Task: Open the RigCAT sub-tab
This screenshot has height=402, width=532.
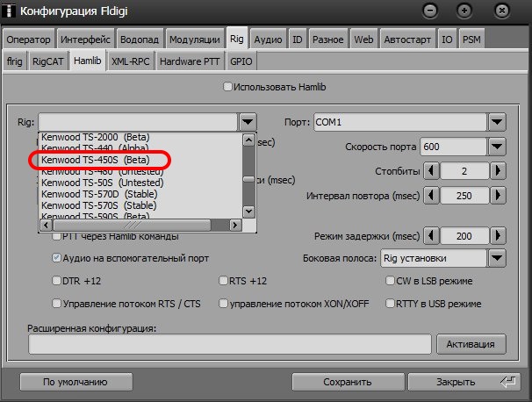Action: pyautogui.click(x=47, y=61)
